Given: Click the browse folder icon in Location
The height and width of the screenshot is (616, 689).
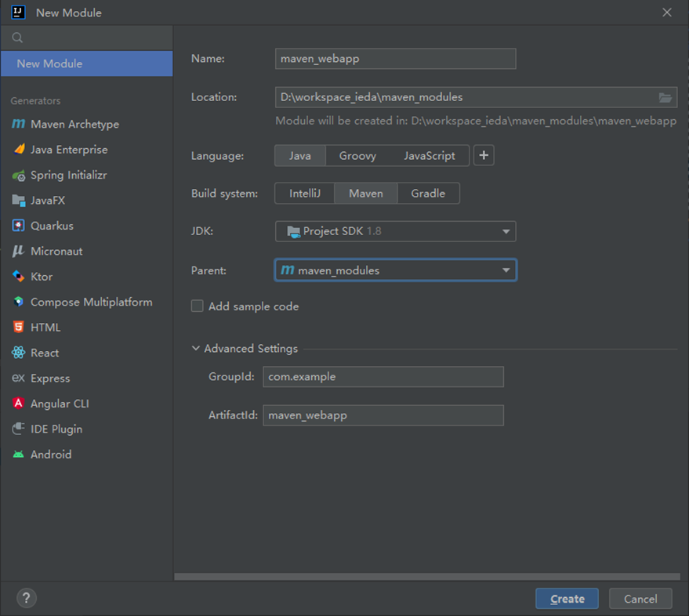Looking at the screenshot, I should click(x=665, y=97).
